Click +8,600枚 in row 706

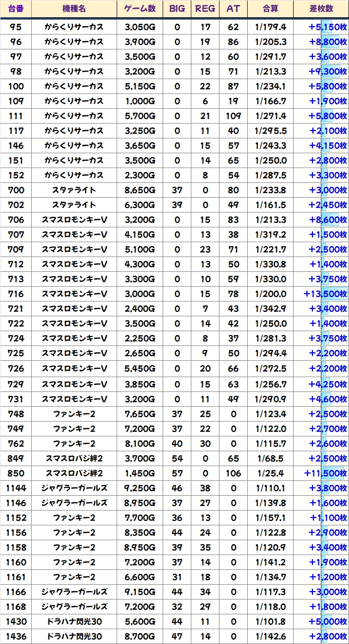click(x=328, y=219)
